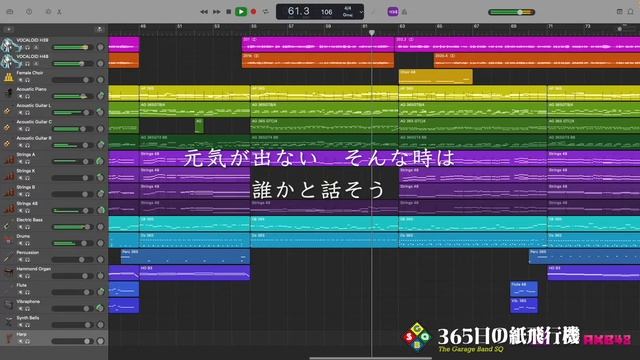Select the Harp track icon
Viewport: 640px width, 360px height.
coord(8,338)
